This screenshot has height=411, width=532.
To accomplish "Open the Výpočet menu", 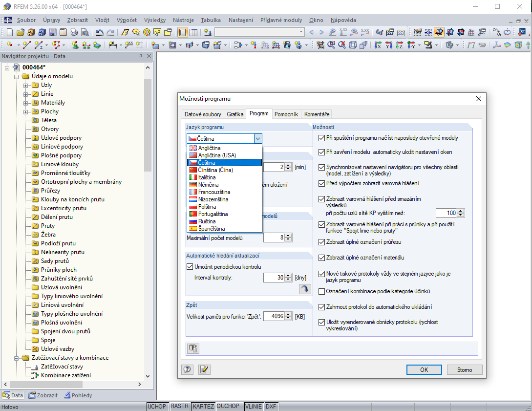I will [127, 20].
